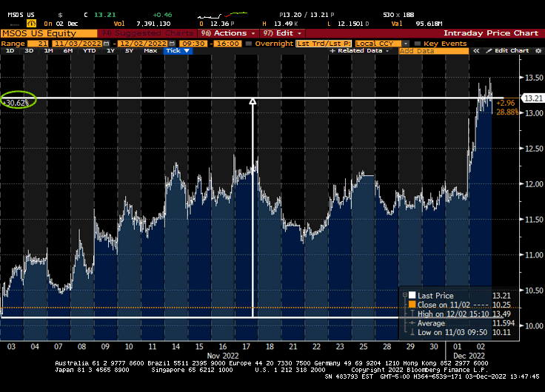
Task: Click the +2.96 change label
Action: pos(506,103)
